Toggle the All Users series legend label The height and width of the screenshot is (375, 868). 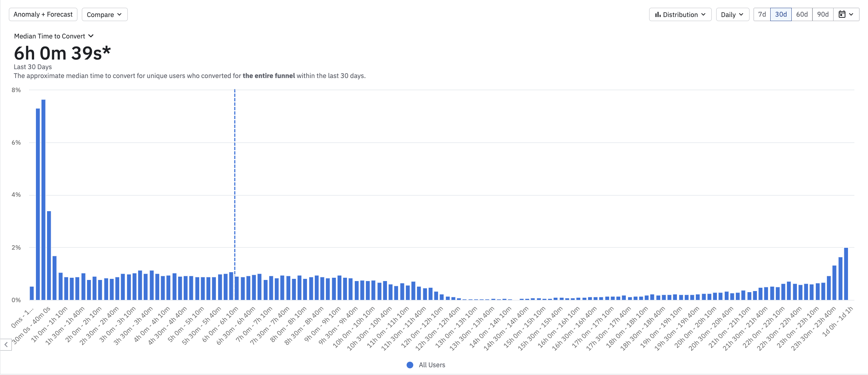pyautogui.click(x=432, y=365)
